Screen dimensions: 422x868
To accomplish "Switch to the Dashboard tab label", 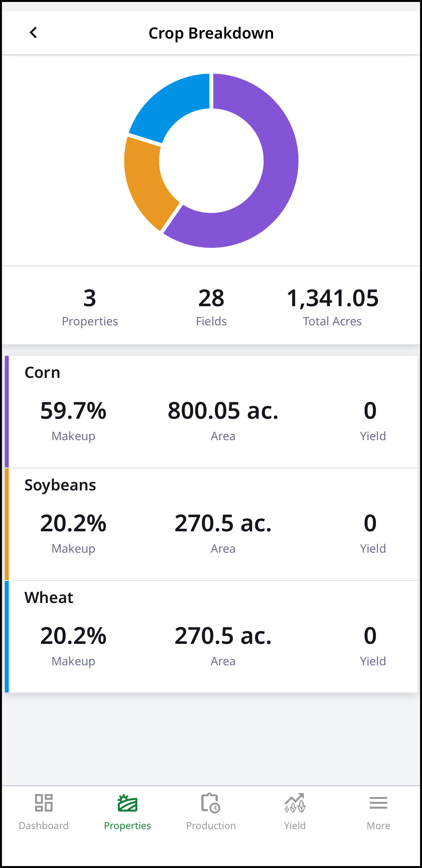I will click(43, 826).
